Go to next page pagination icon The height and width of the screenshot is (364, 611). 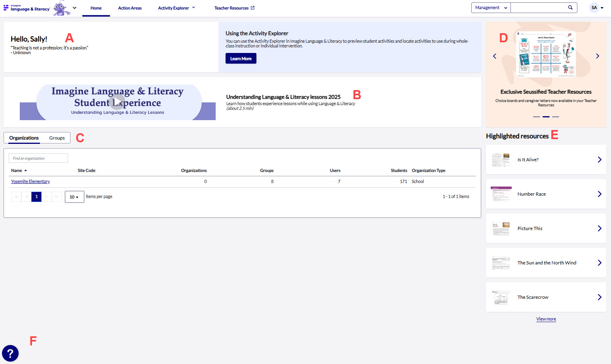[47, 197]
